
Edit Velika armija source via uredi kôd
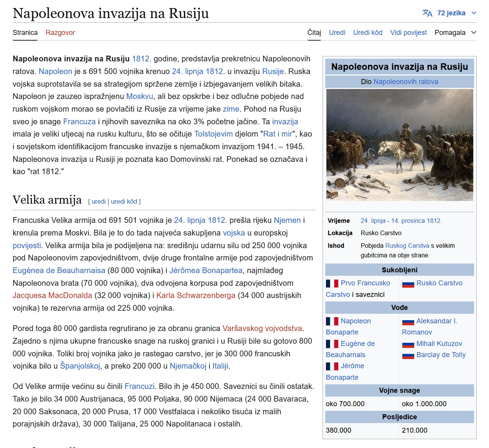pyautogui.click(x=124, y=201)
